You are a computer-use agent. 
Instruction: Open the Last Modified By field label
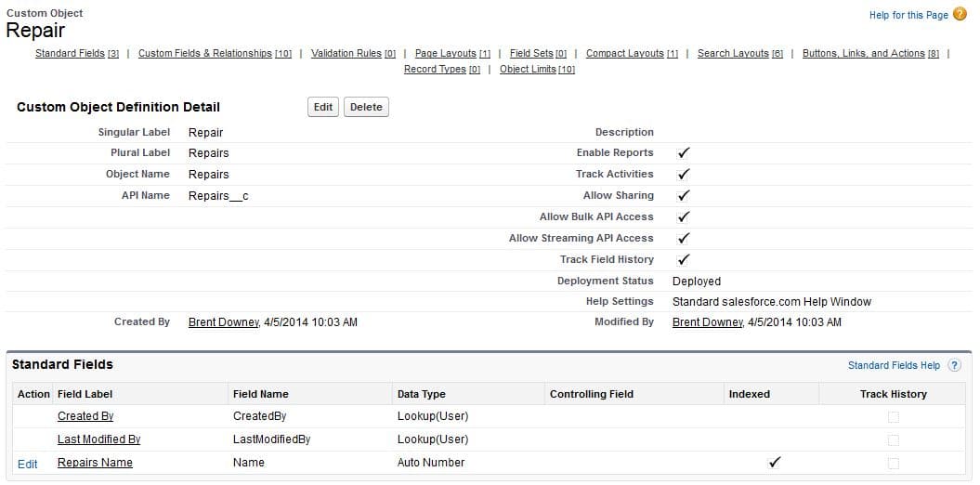[x=98, y=439]
